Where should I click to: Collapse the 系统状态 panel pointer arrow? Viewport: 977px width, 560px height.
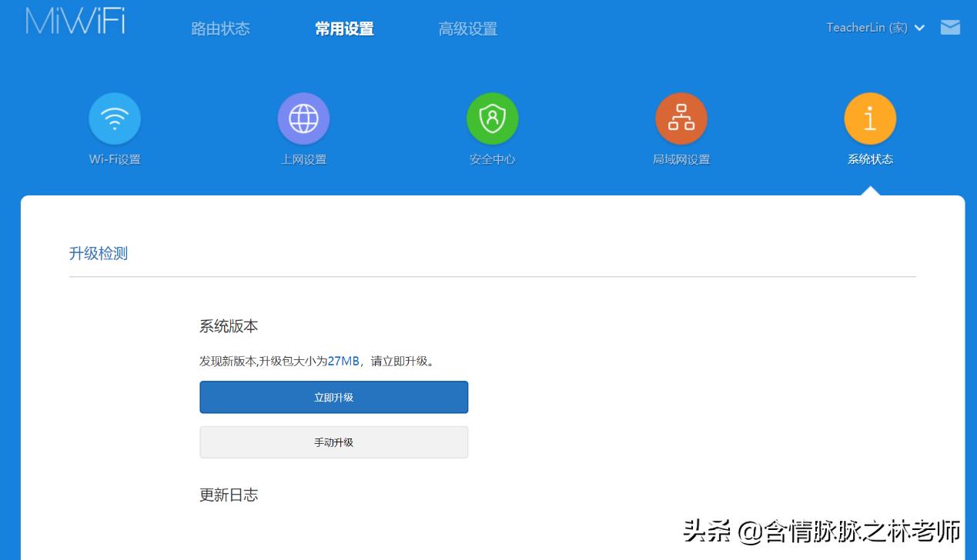(870, 190)
